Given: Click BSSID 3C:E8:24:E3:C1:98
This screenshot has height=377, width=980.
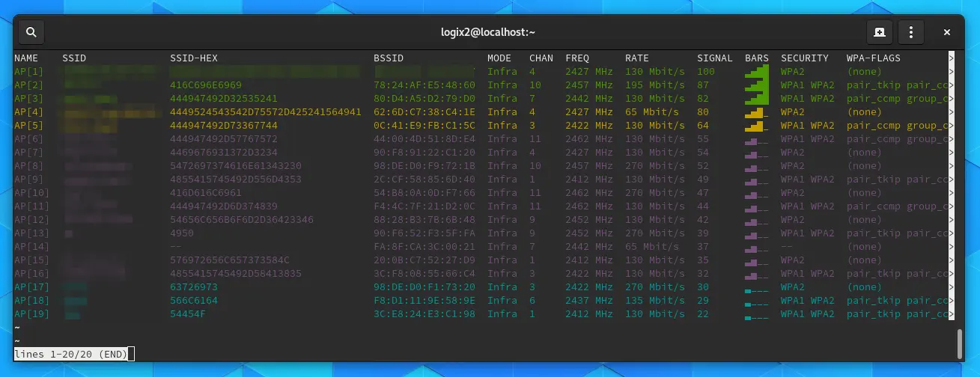Looking at the screenshot, I should tap(424, 314).
